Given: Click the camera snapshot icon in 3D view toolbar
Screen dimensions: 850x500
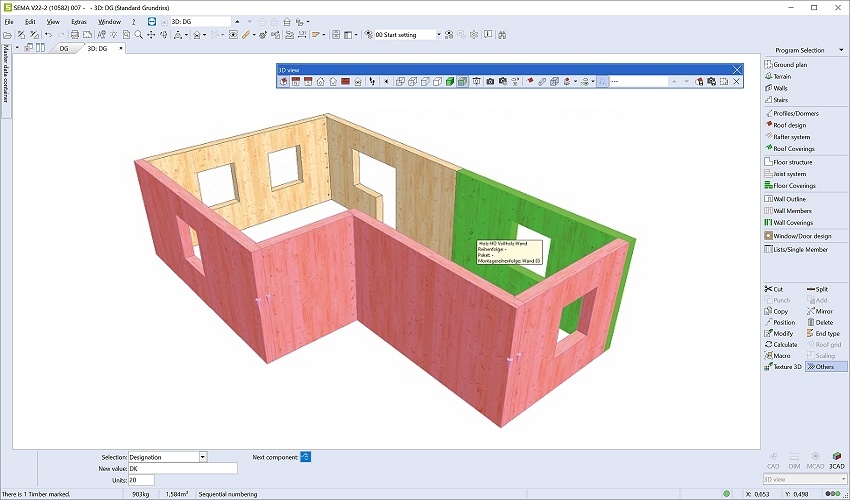Looking at the screenshot, I should click(x=490, y=81).
